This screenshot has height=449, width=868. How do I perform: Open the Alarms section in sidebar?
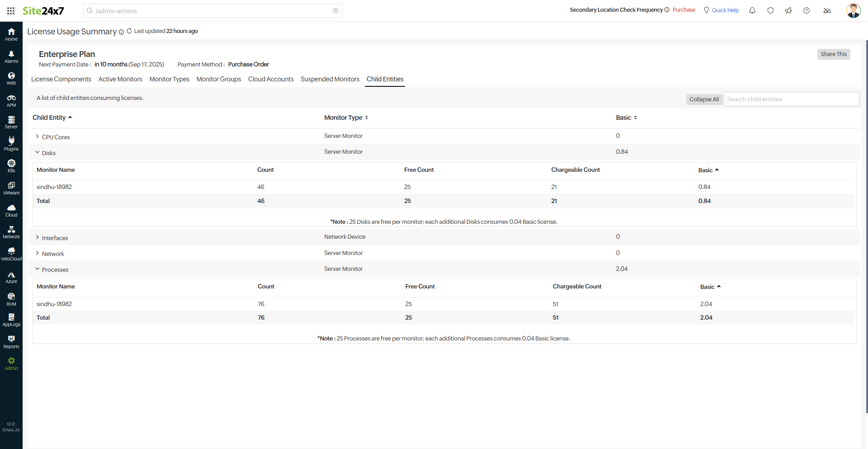click(11, 57)
